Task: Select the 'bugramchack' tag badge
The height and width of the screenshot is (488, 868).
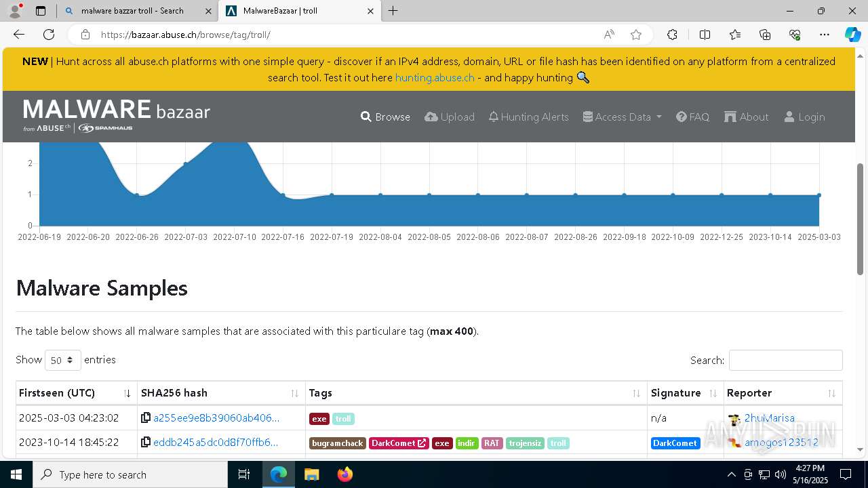Action: point(338,443)
